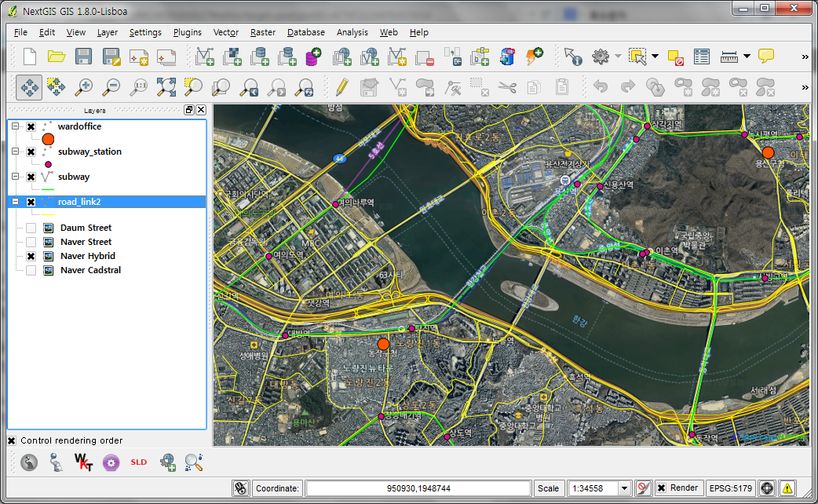Click the orange wardoffice symbol swatch

click(x=48, y=139)
